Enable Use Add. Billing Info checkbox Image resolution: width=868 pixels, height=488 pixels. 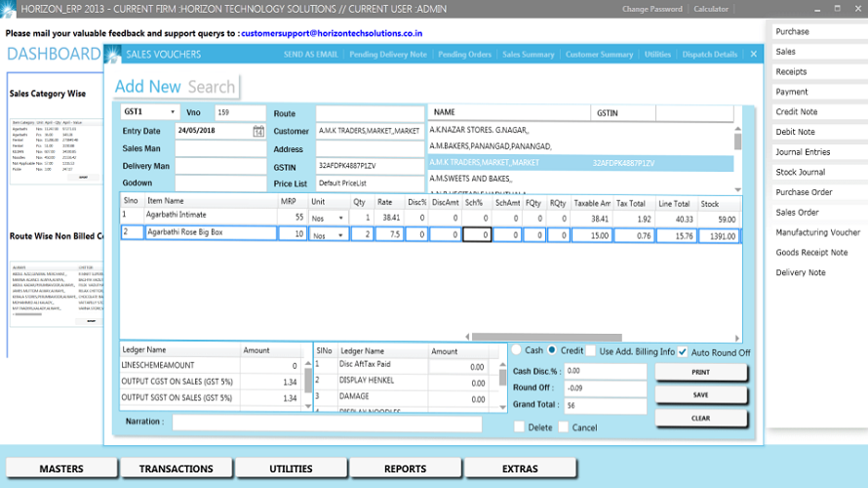coord(591,351)
